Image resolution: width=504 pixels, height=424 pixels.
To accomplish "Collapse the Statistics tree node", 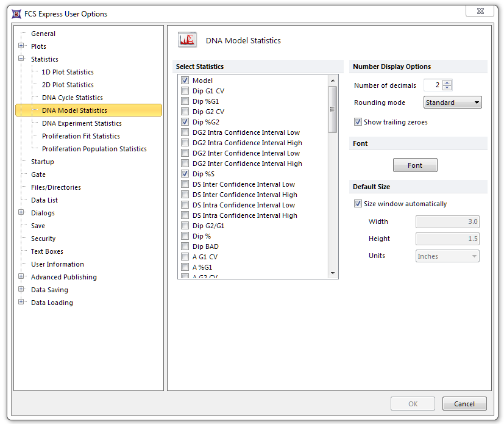I will tap(21, 59).
